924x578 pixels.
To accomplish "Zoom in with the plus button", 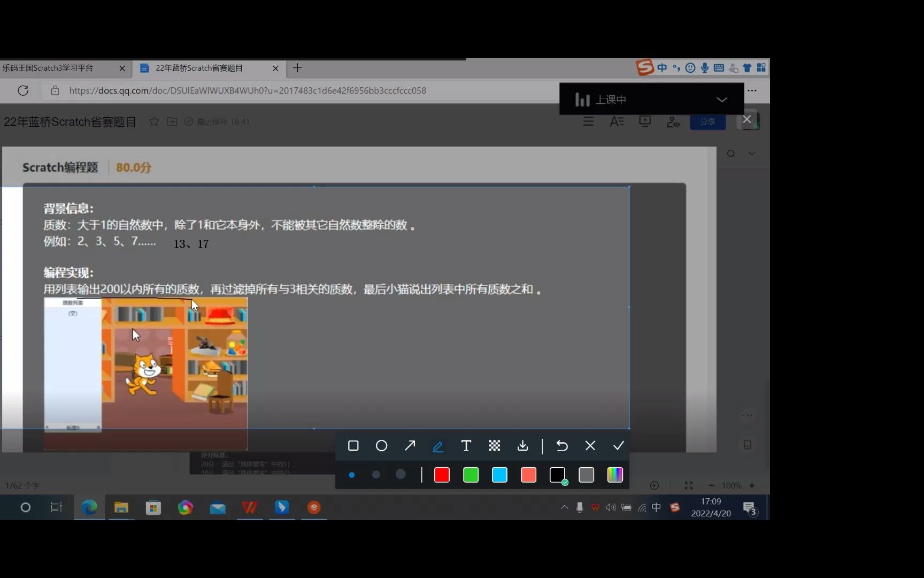I will coord(752,485).
